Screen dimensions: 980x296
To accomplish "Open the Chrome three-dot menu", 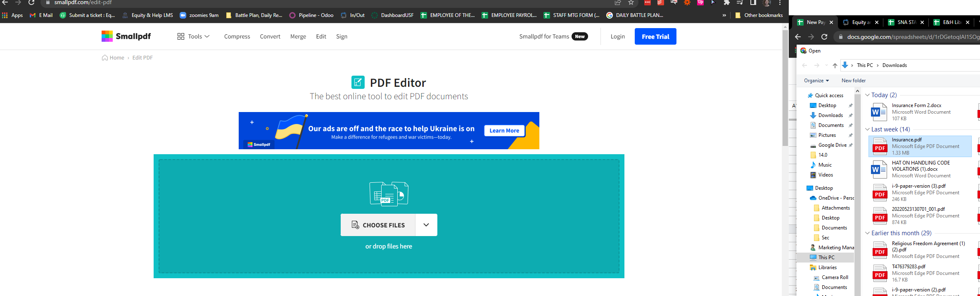I will click(780, 2).
